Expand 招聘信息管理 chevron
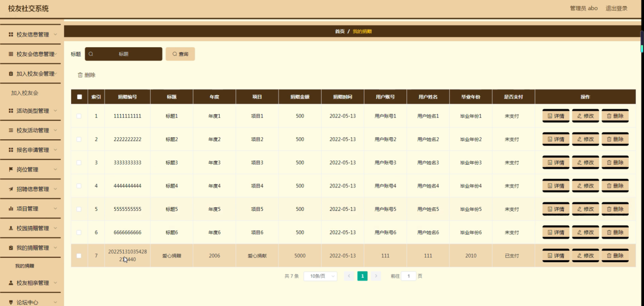The image size is (644, 306). point(55,189)
